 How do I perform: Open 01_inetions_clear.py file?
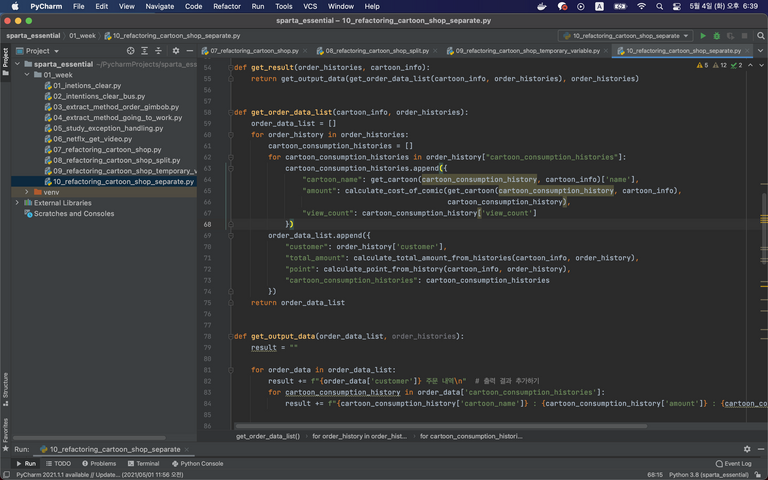click(87, 85)
